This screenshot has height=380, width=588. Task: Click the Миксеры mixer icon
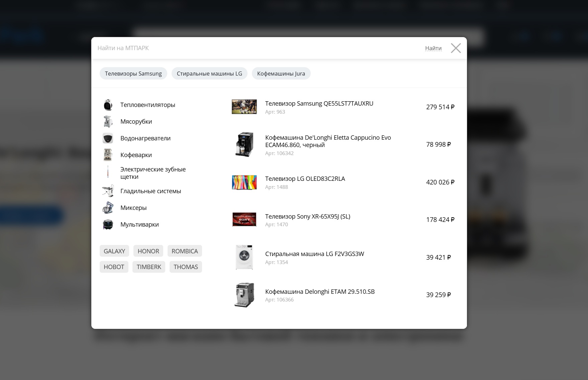[x=108, y=208]
